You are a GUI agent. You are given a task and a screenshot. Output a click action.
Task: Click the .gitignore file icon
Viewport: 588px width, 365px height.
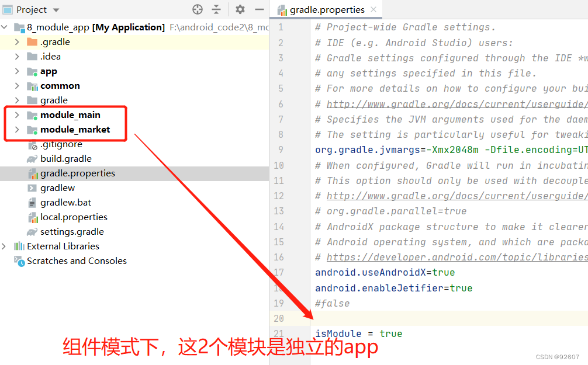[x=33, y=145]
